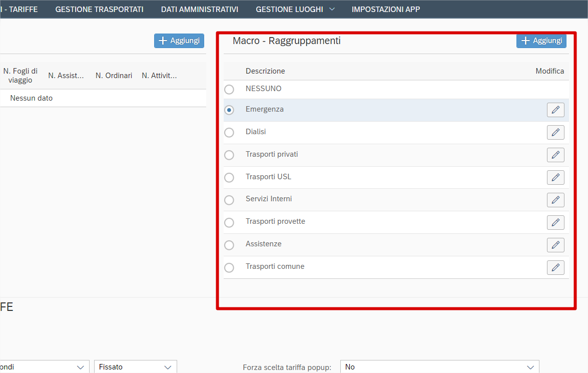Click the N. Ordinari column header
The height and width of the screenshot is (373, 588).
(114, 76)
